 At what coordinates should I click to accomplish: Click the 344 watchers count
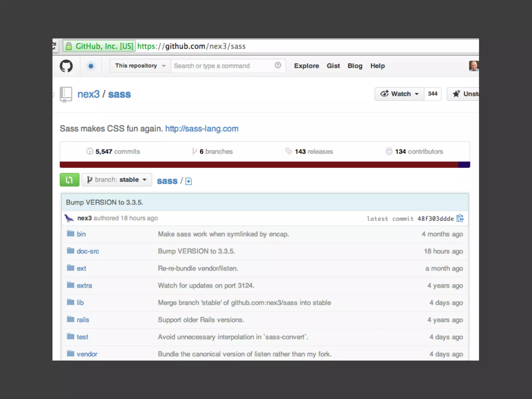pyautogui.click(x=433, y=94)
